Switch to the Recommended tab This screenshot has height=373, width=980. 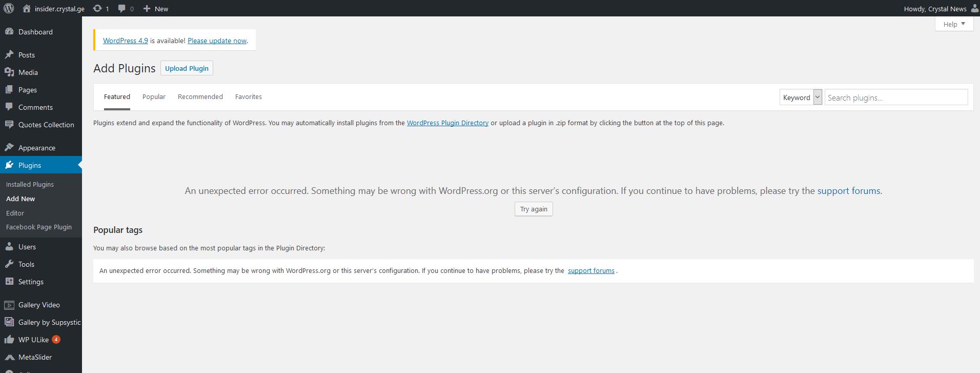200,96
